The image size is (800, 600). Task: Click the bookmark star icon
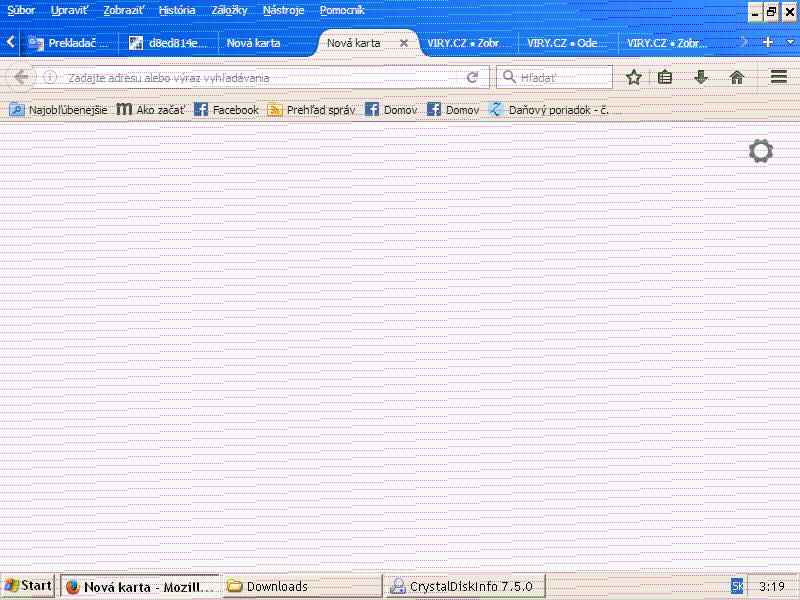[x=633, y=77]
